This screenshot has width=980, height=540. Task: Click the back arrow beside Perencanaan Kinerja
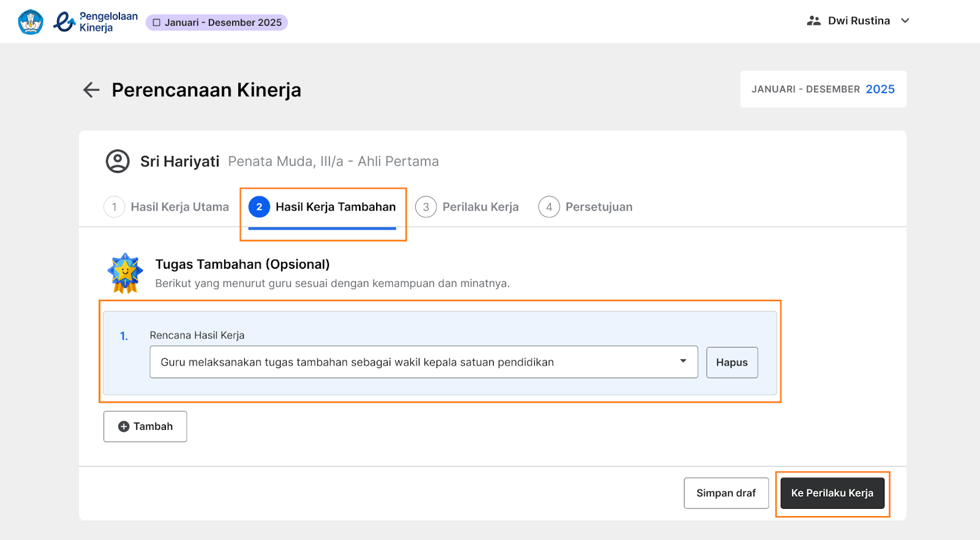pyautogui.click(x=91, y=90)
